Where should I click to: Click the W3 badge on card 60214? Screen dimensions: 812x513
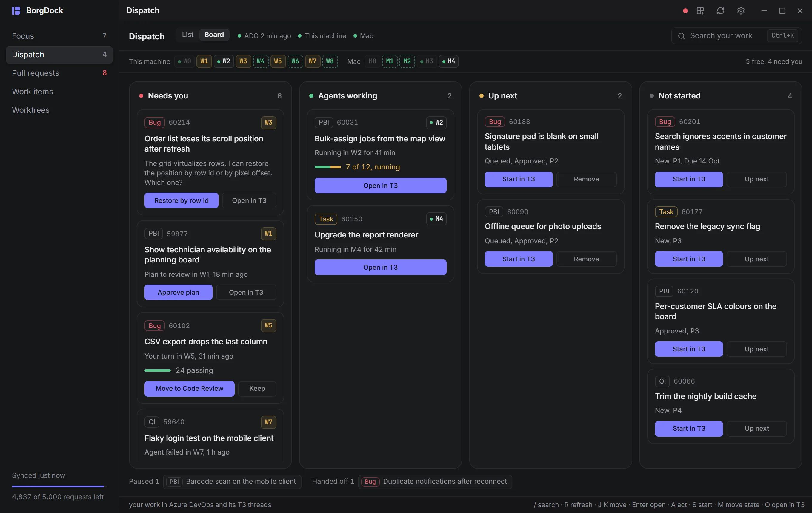268,123
